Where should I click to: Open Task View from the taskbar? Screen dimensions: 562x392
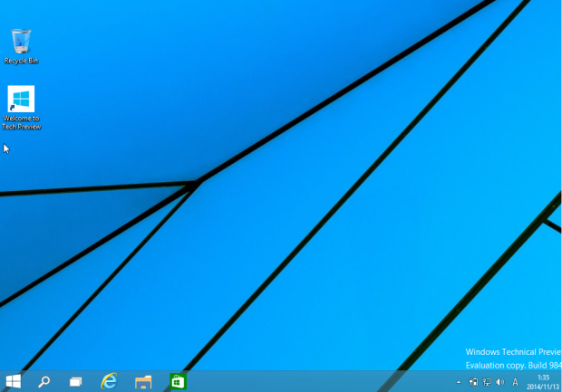(x=76, y=382)
